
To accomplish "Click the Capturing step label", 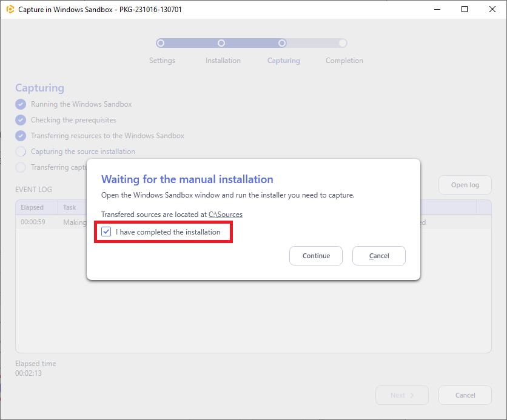I will point(284,61).
